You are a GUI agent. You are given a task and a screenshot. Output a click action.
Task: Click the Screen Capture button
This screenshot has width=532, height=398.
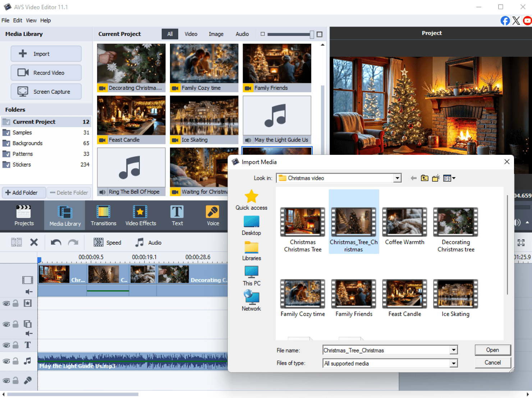pos(46,92)
